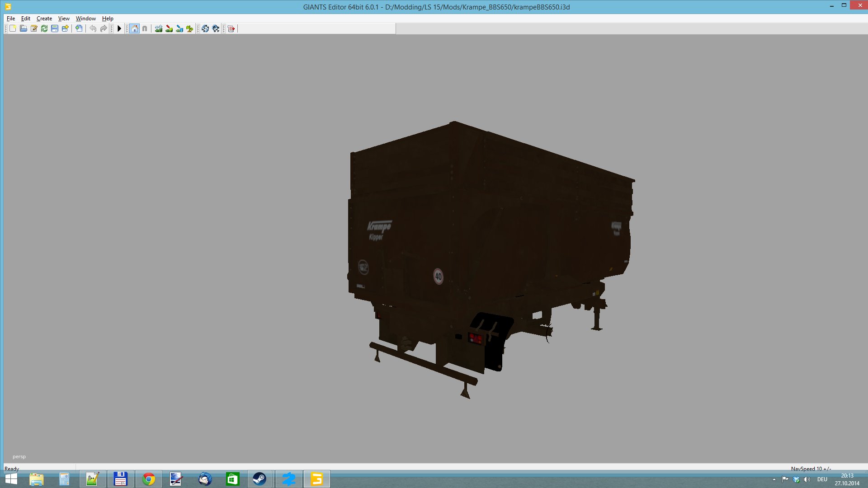This screenshot has height=488, width=868.
Task: Open the Window menu
Action: pyautogui.click(x=85, y=19)
